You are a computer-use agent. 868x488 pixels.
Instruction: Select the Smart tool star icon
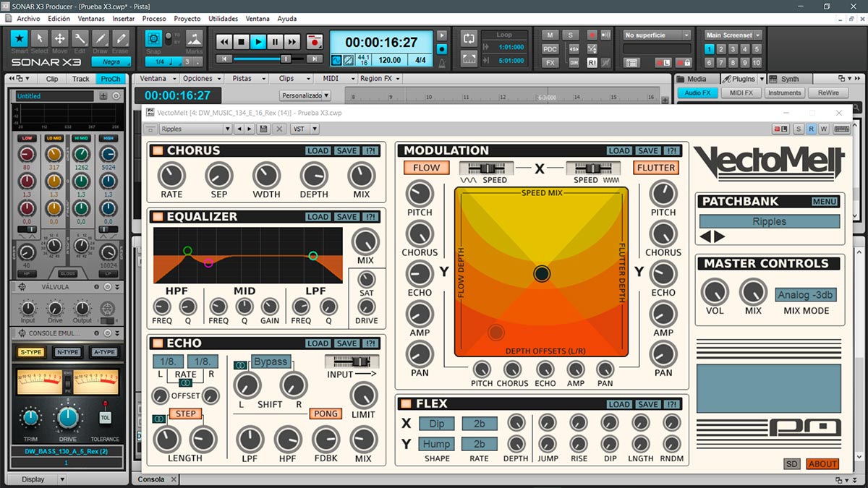click(x=20, y=38)
